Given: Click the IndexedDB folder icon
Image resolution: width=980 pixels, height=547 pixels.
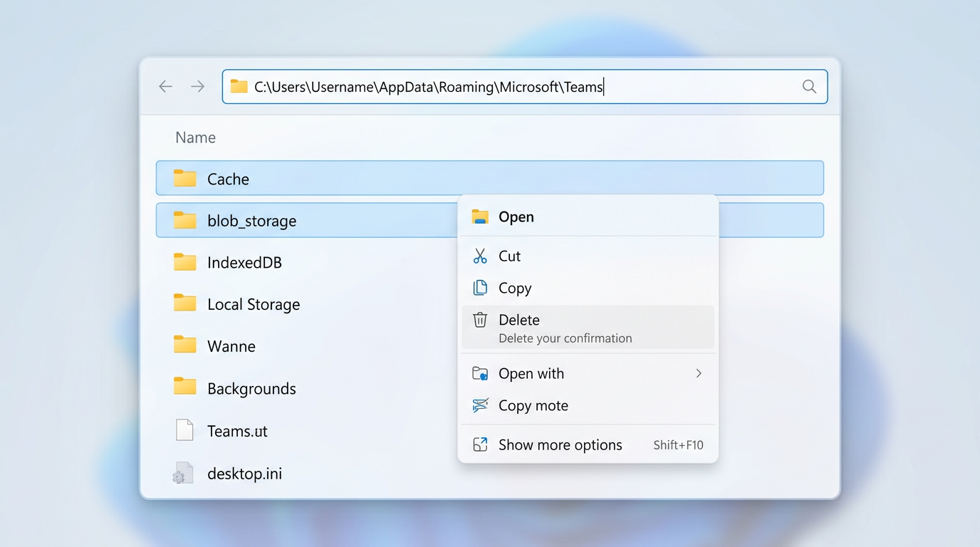Looking at the screenshot, I should pyautogui.click(x=184, y=262).
